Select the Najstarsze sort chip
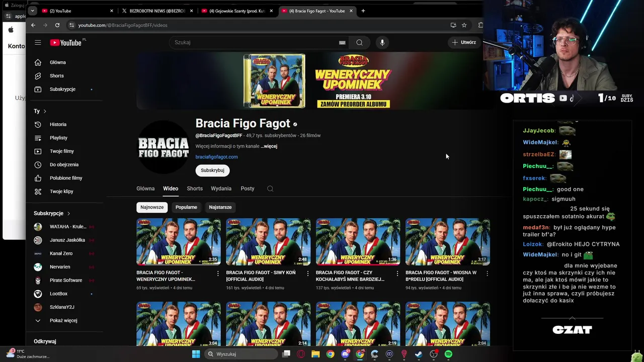The height and width of the screenshot is (362, 644). point(220,207)
